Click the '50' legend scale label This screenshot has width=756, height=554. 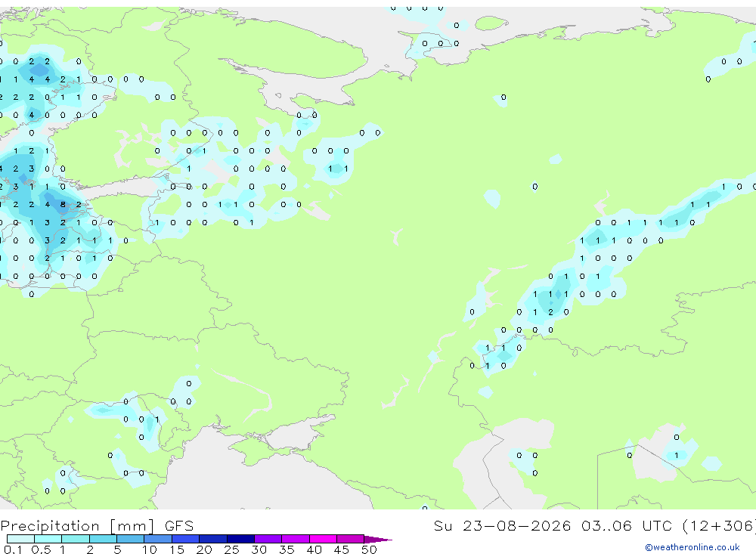369,549
